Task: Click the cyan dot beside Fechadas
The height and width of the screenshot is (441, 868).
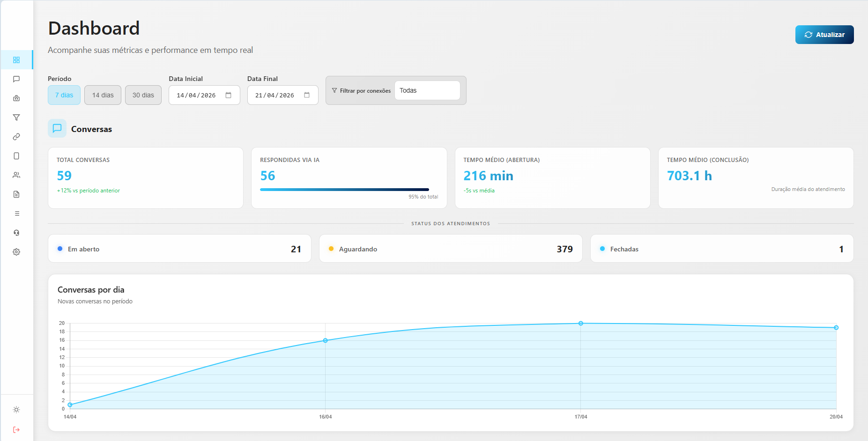Action: (602, 249)
